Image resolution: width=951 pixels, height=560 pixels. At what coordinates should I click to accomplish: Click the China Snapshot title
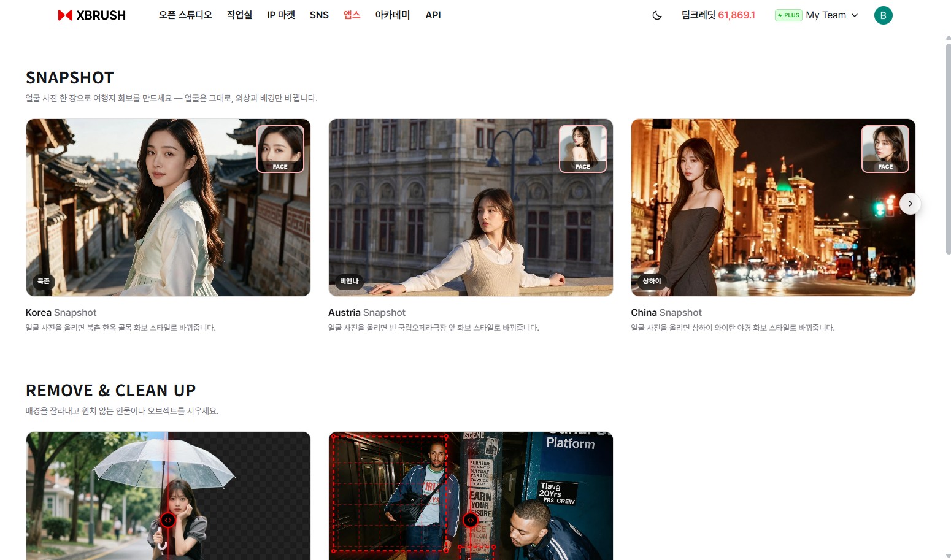tap(666, 312)
